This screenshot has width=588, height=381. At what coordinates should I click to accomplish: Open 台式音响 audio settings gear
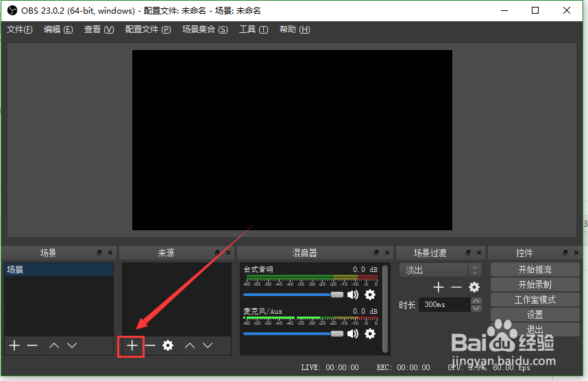point(370,295)
